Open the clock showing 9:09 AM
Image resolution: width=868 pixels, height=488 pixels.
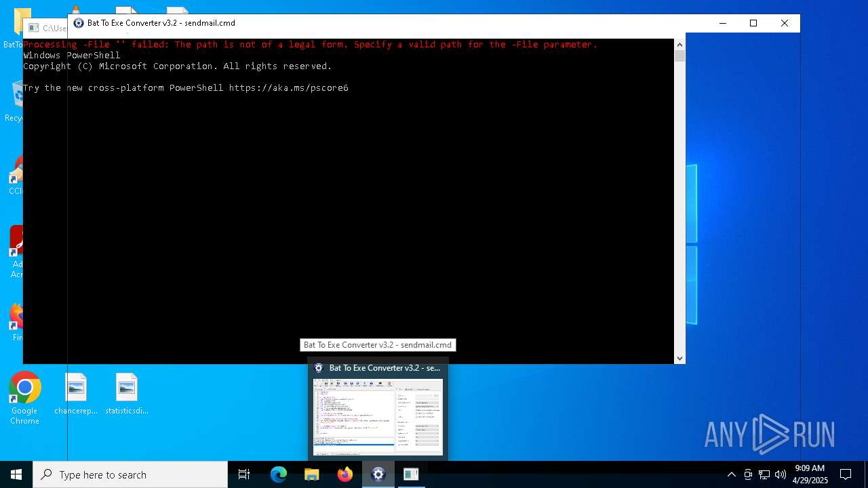pyautogui.click(x=810, y=474)
